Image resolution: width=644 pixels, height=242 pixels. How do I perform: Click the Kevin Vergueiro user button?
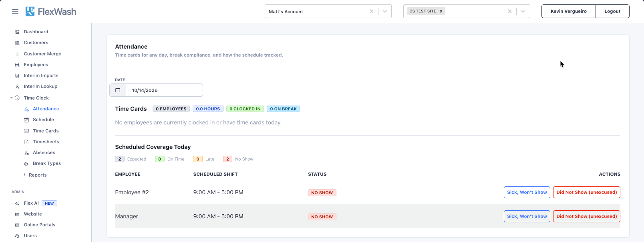(x=569, y=11)
